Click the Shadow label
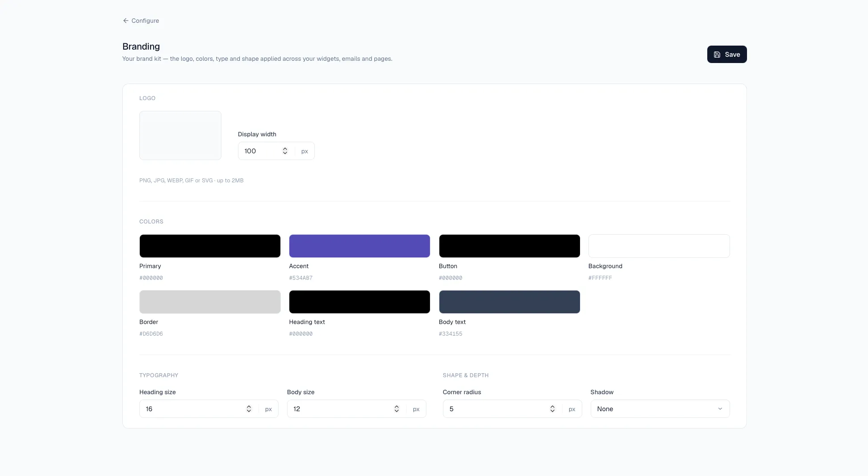Screen dimensions: 868x476 point(602,392)
